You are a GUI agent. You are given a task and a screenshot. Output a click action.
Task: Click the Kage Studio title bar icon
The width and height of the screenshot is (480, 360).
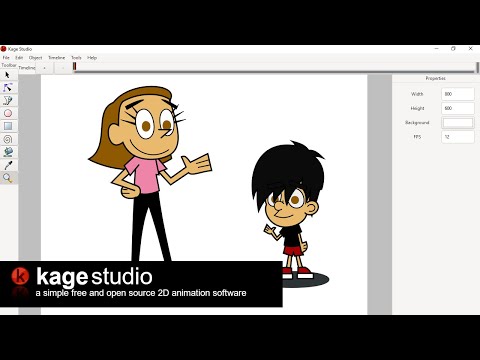(4, 49)
